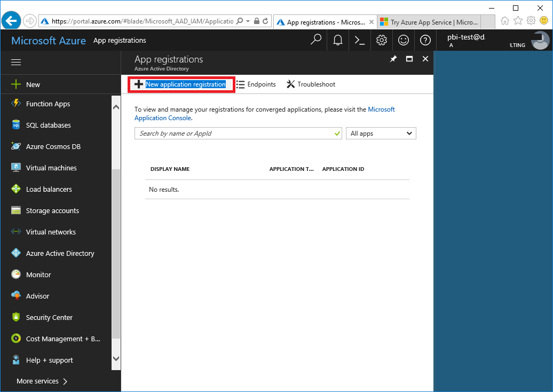553x392 pixels.
Task: Open the Endpoints list
Action: (x=256, y=84)
